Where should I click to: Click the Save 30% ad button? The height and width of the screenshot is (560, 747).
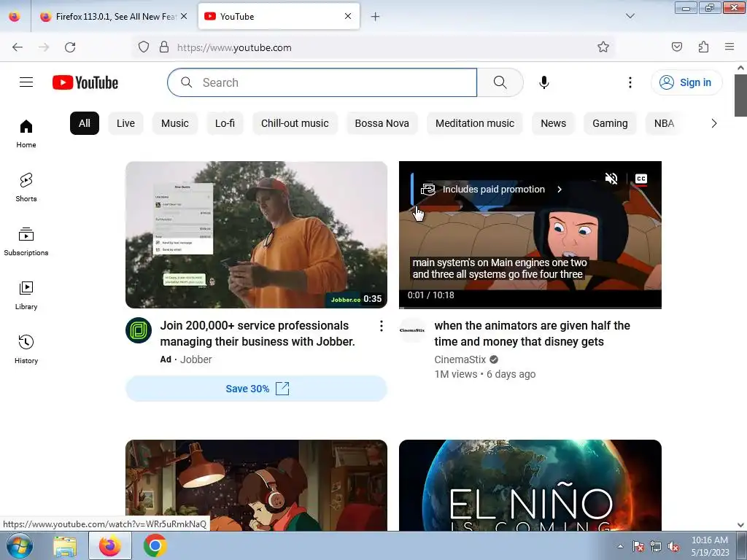pyautogui.click(x=256, y=389)
